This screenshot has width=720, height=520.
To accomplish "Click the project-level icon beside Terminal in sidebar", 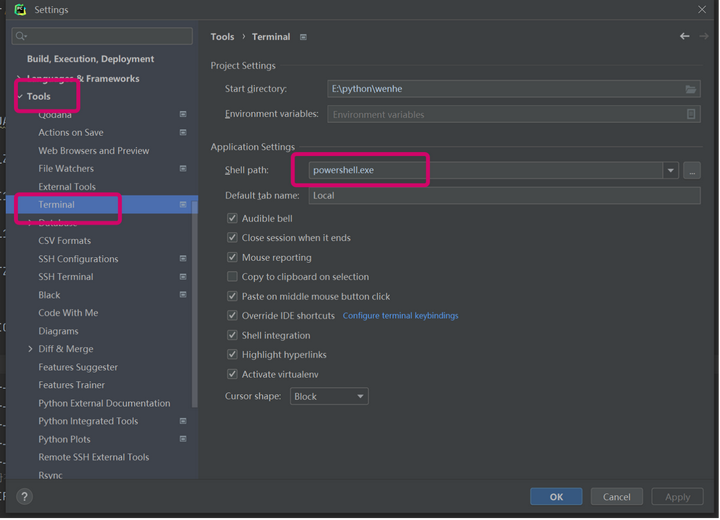I will [183, 204].
